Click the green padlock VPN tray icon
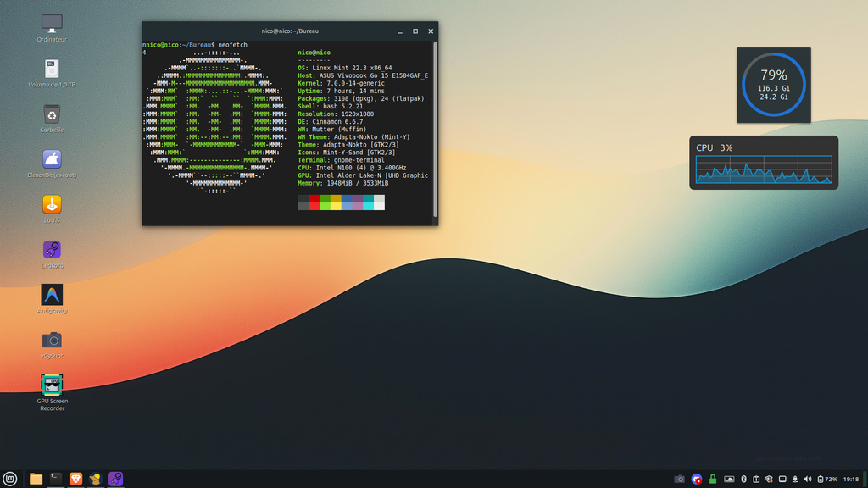 click(713, 480)
